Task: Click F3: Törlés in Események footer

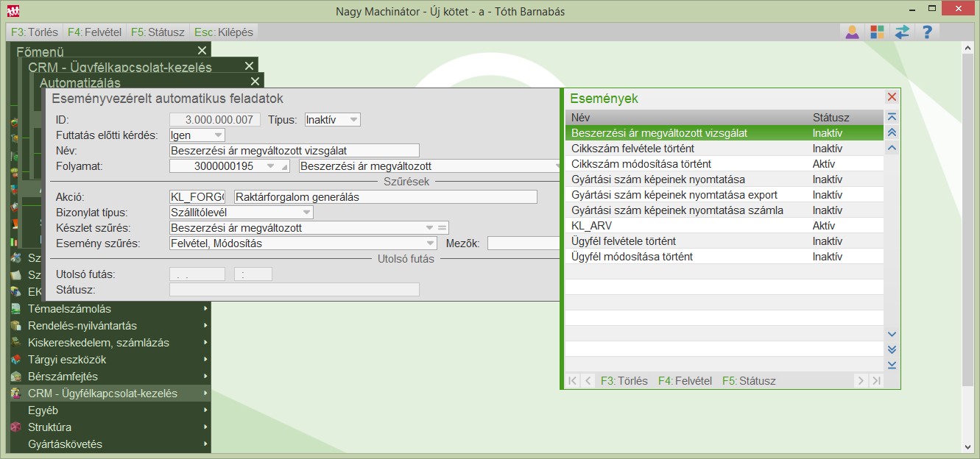Action: (x=624, y=381)
